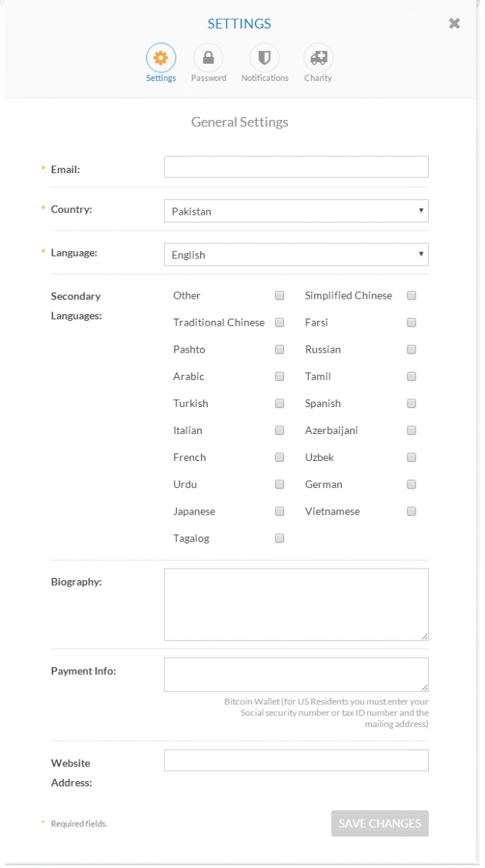Click into the Website Address field
485x868 pixels.
click(x=296, y=760)
